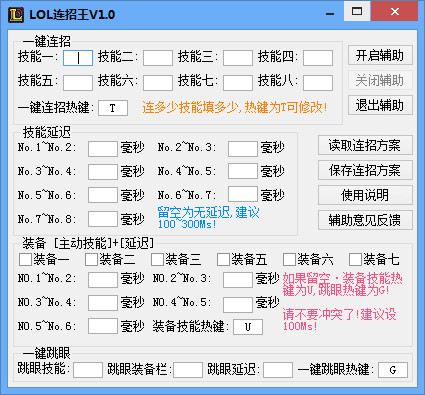The width and height of the screenshot is (425, 395).
Task: Click the LOL连招王 app icon in title bar
Action: pos(16,14)
